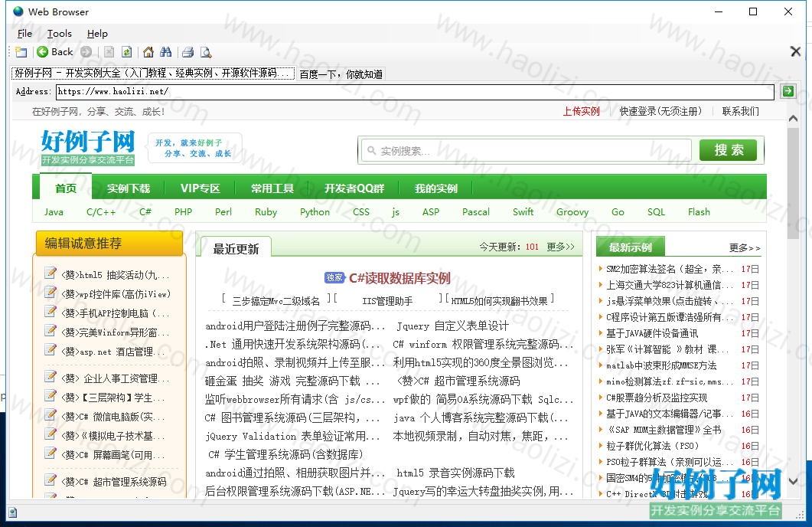The image size is (812, 527).
Task: Click the 好例子网 site logo
Action: [x=88, y=148]
